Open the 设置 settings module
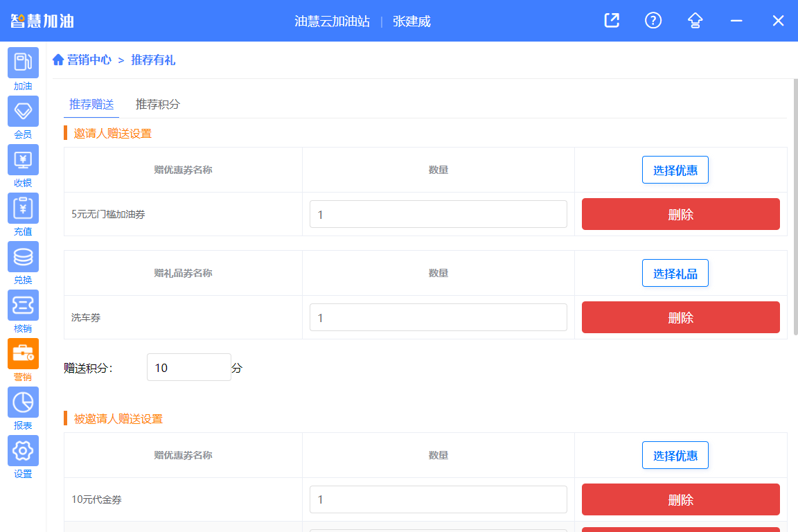The height and width of the screenshot is (532, 798). (23, 450)
